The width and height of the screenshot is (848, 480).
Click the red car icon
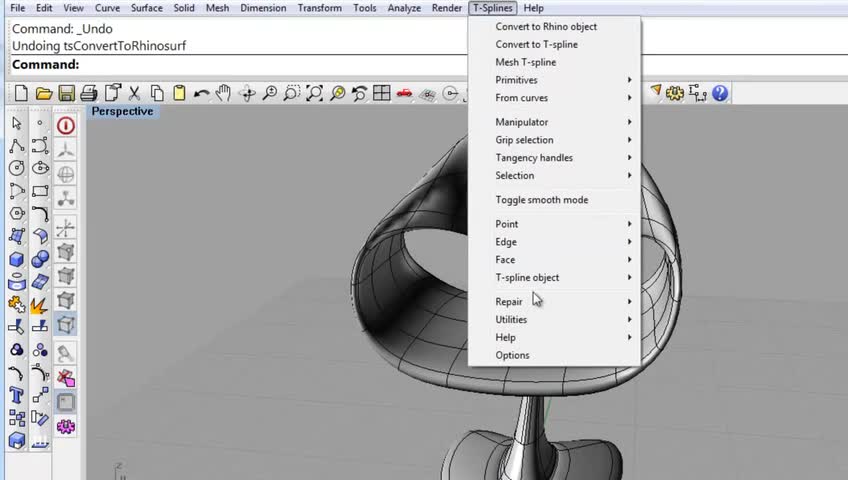[405, 94]
